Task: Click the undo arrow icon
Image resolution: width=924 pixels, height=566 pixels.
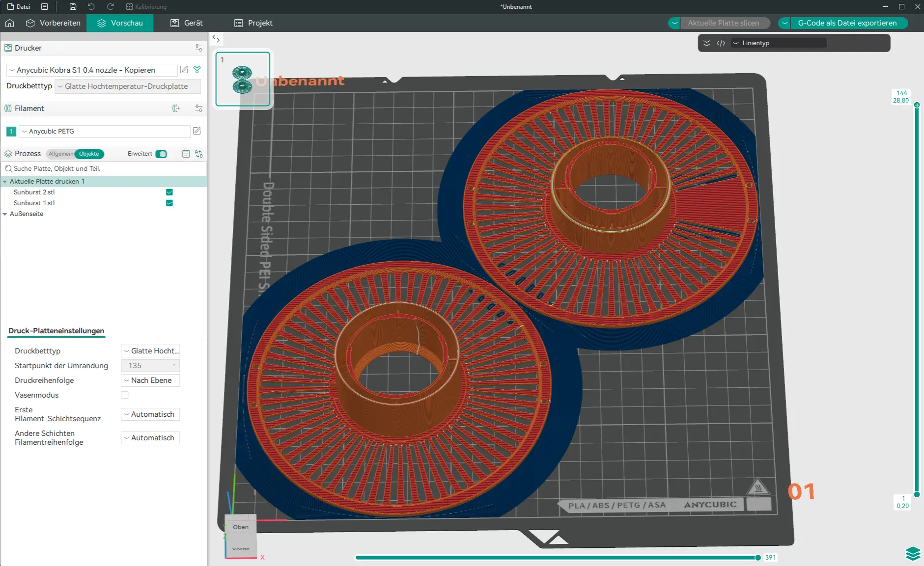Action: click(91, 7)
